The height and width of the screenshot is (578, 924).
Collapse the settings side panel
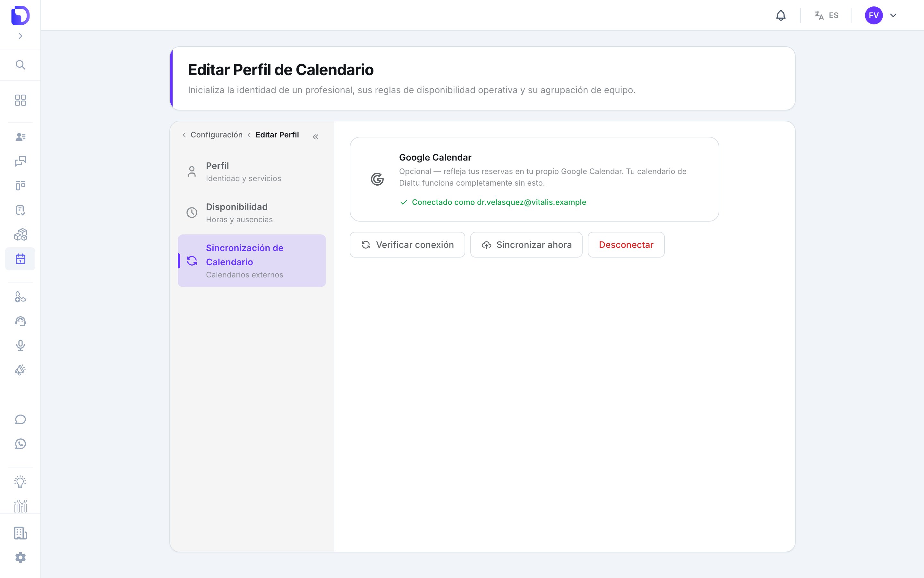point(315,136)
